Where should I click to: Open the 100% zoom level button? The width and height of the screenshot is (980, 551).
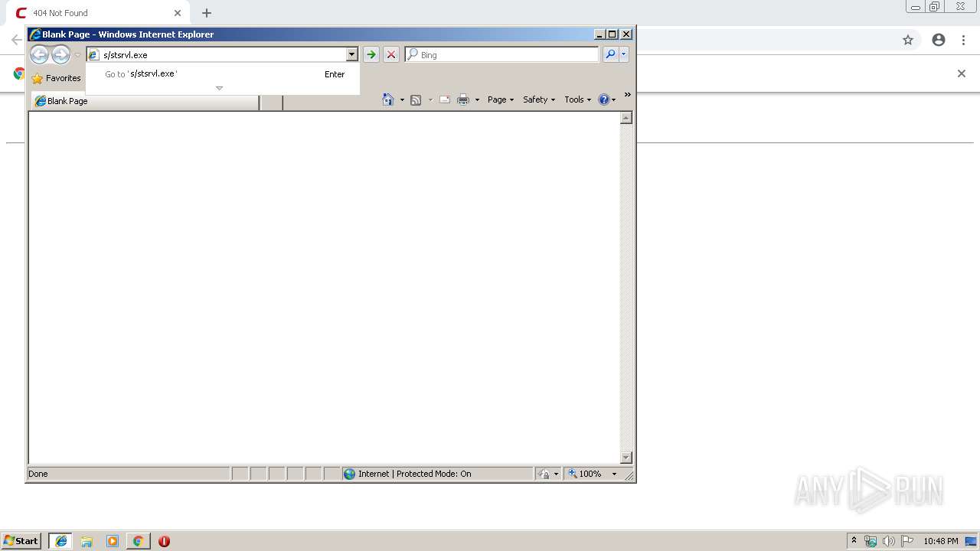click(x=585, y=474)
